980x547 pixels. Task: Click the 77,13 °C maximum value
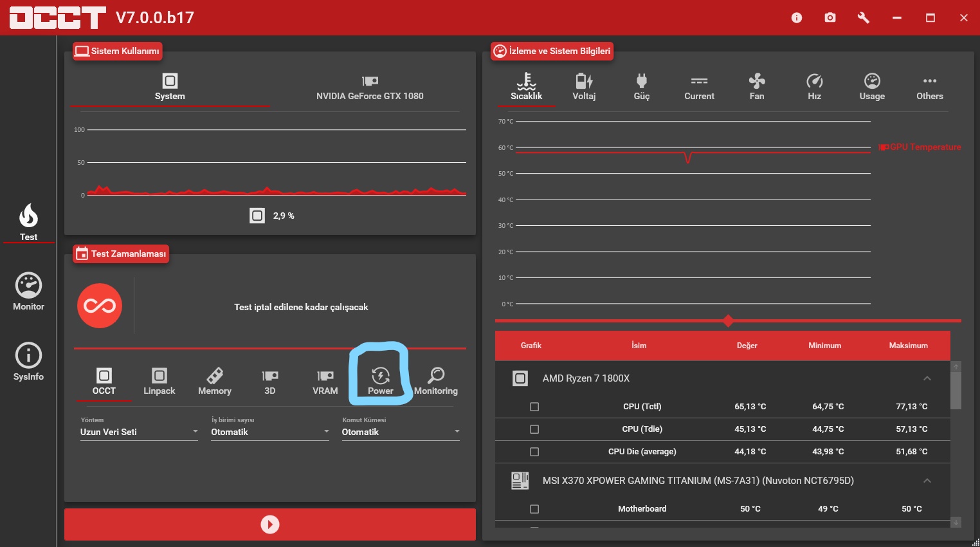coord(912,407)
